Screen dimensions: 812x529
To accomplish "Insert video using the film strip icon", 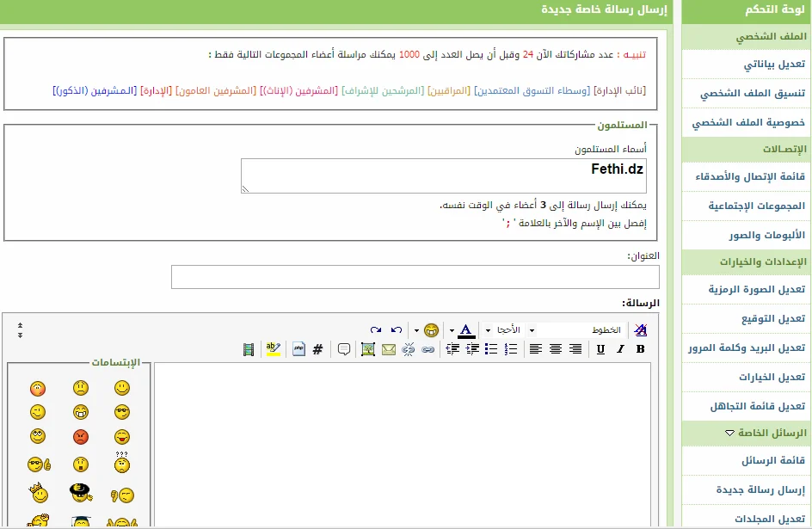I will click(x=249, y=349).
